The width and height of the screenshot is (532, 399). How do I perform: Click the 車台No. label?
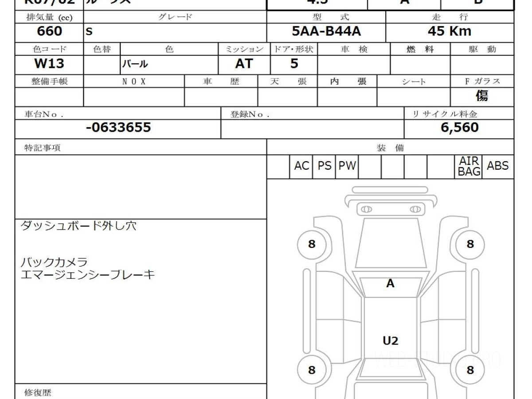pyautogui.click(x=43, y=114)
